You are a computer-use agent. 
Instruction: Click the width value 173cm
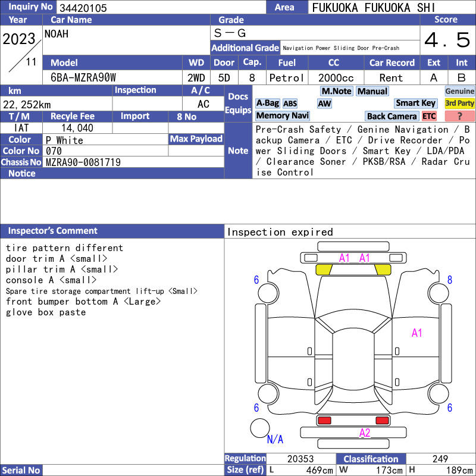389,470
